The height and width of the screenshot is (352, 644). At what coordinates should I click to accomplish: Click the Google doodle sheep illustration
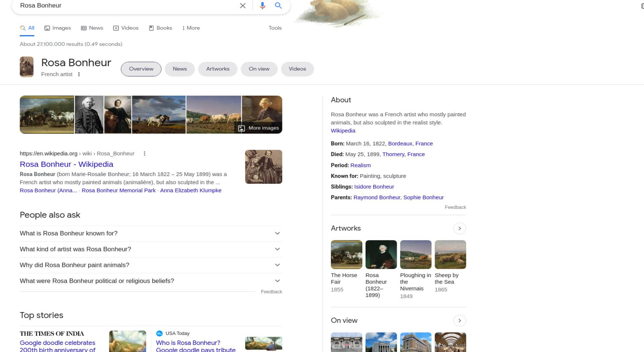click(339, 13)
